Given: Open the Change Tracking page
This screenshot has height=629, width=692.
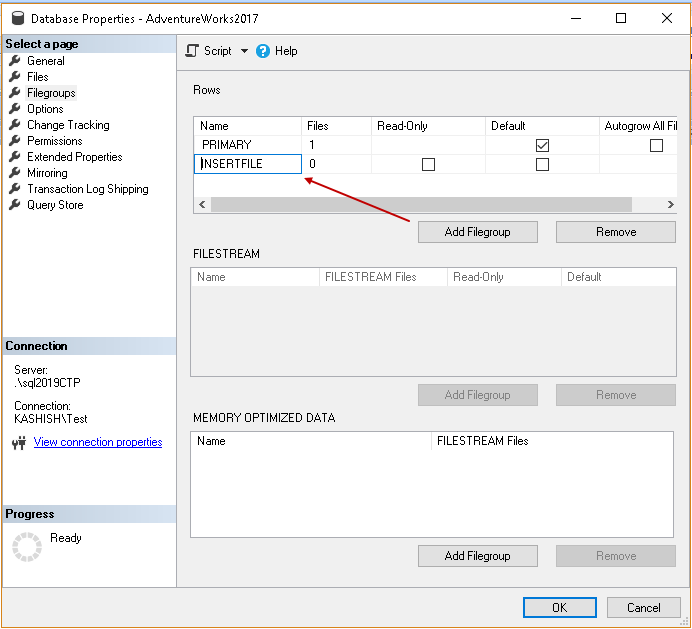Looking at the screenshot, I should (x=68, y=125).
